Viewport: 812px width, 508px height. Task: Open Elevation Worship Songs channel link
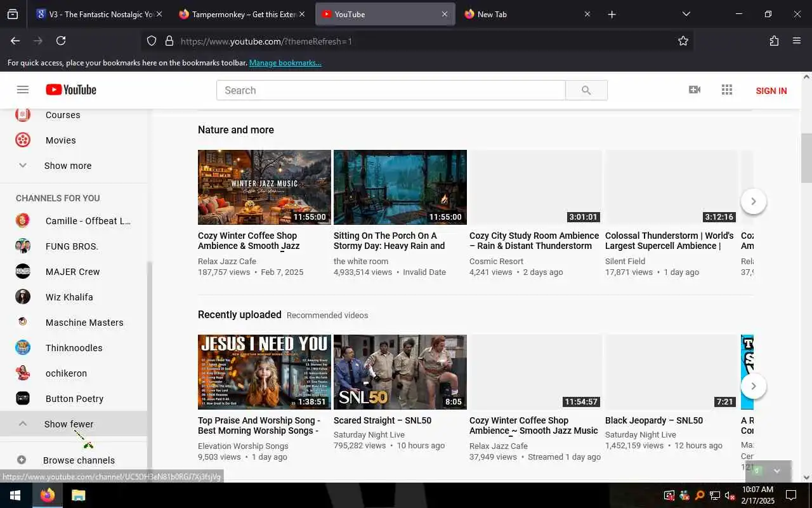coord(243,446)
